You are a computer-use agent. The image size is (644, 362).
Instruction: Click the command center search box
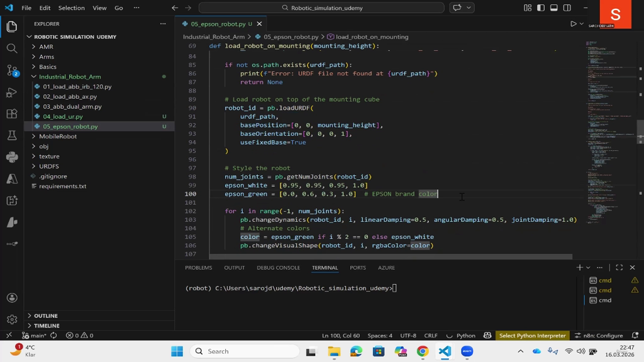pyautogui.click(x=321, y=8)
